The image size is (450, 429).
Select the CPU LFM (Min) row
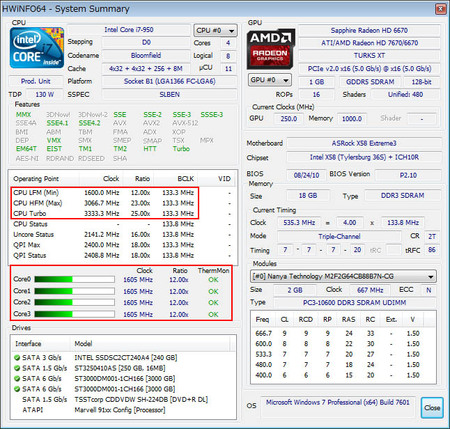click(x=123, y=193)
